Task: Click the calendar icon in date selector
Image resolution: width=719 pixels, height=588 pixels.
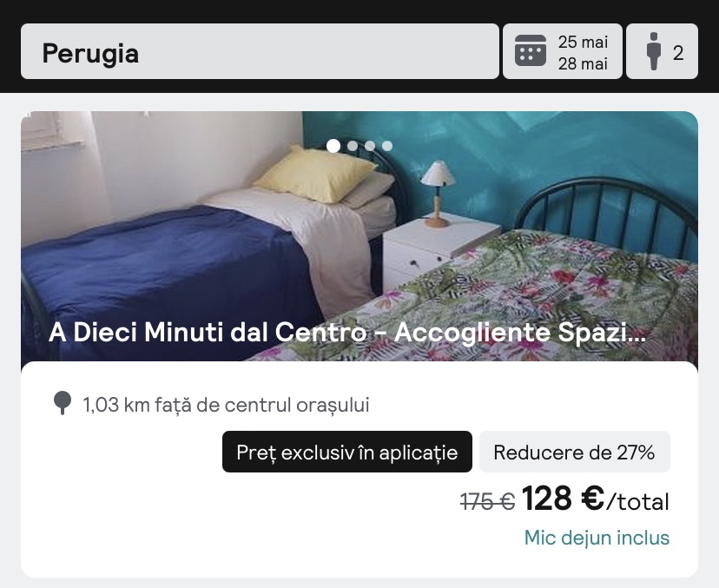Action: [531, 50]
